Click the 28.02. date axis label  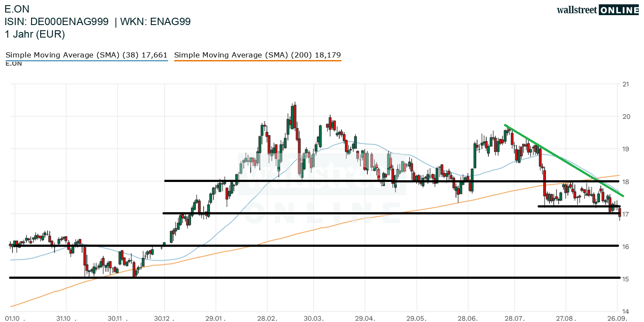click(267, 319)
